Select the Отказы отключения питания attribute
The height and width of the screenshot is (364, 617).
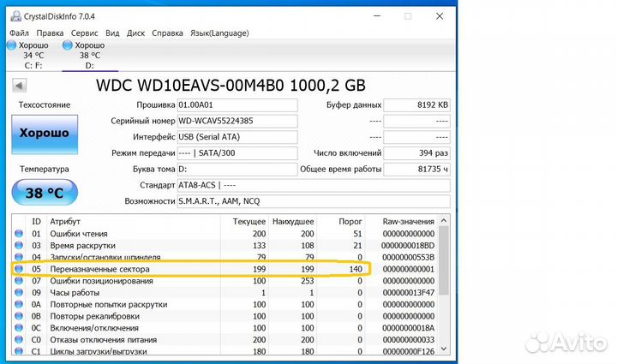104,340
